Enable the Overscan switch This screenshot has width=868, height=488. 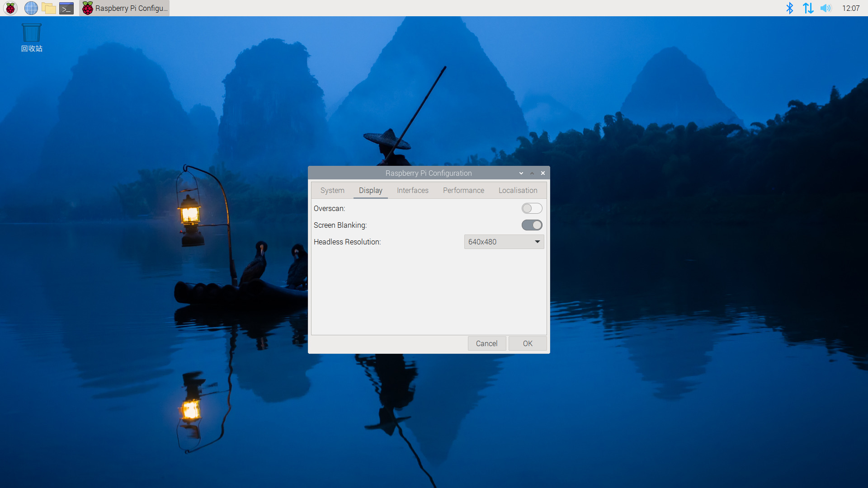pos(532,208)
